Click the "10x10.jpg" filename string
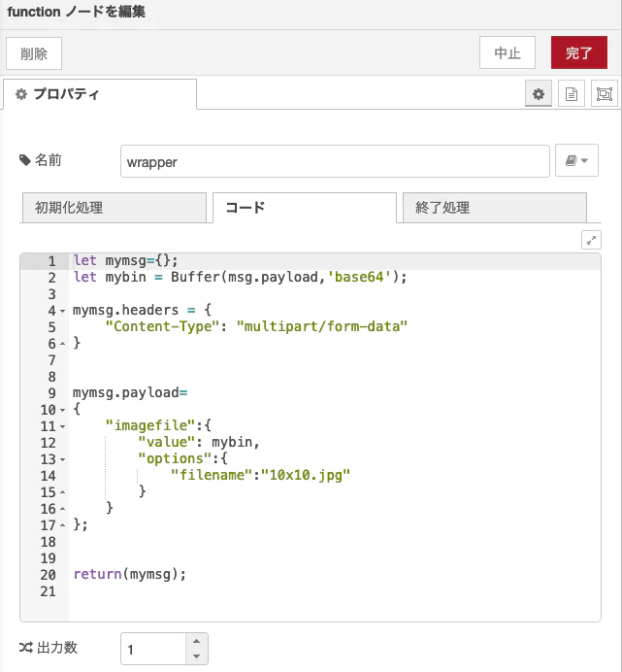 point(306,475)
